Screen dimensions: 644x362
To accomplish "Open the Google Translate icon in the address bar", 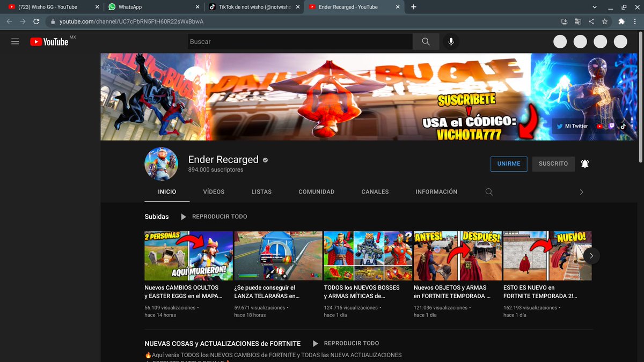I will [577, 21].
